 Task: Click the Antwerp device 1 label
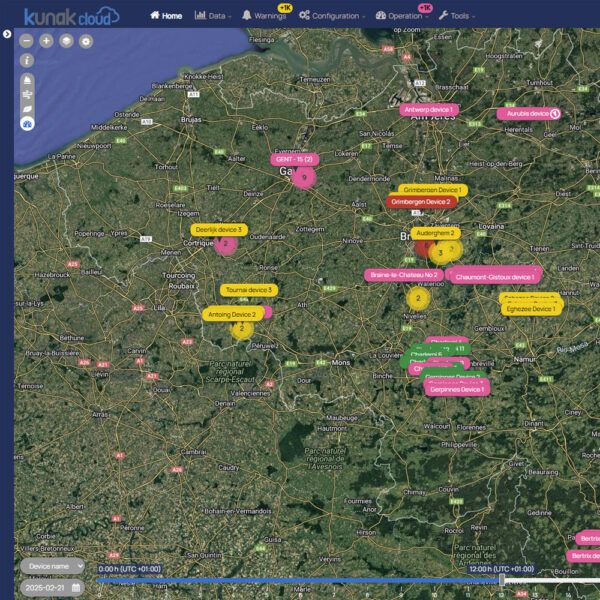(x=428, y=109)
